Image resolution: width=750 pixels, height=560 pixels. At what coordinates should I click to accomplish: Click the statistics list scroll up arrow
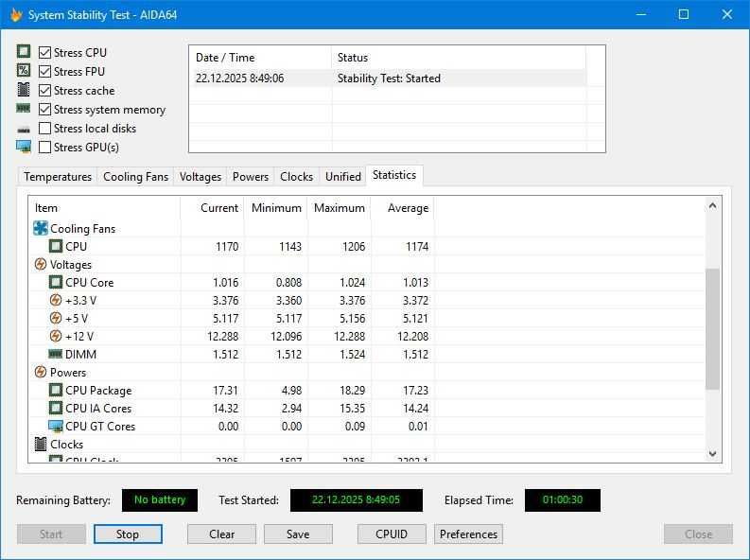(x=712, y=205)
